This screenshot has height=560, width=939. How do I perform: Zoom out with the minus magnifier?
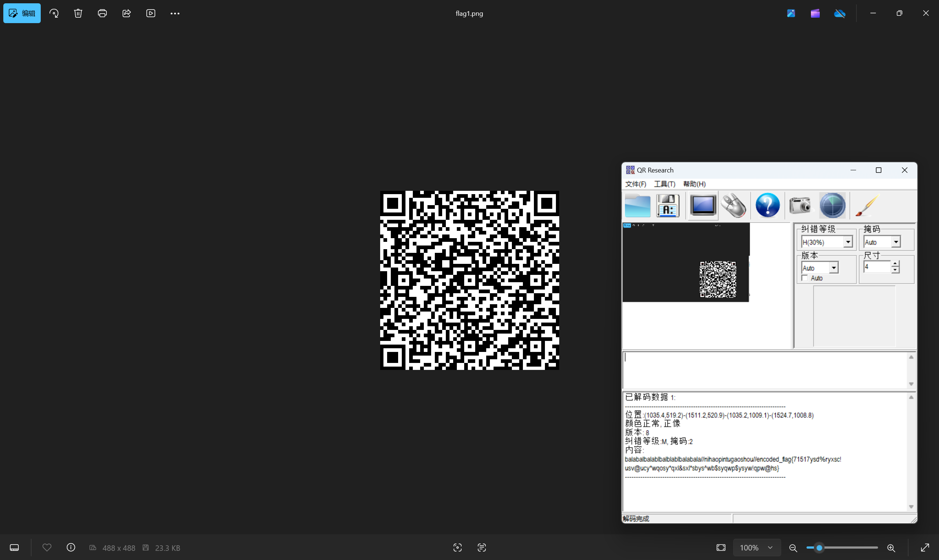[793, 548]
